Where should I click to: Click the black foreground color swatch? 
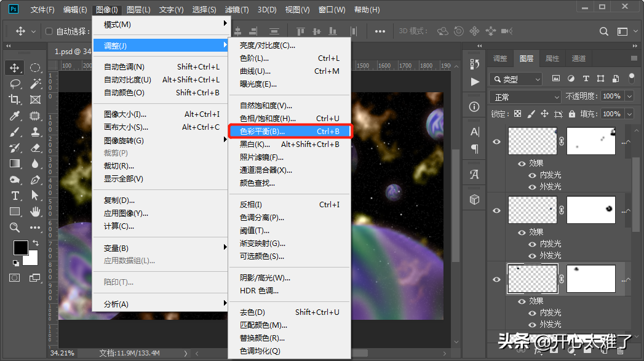20,247
